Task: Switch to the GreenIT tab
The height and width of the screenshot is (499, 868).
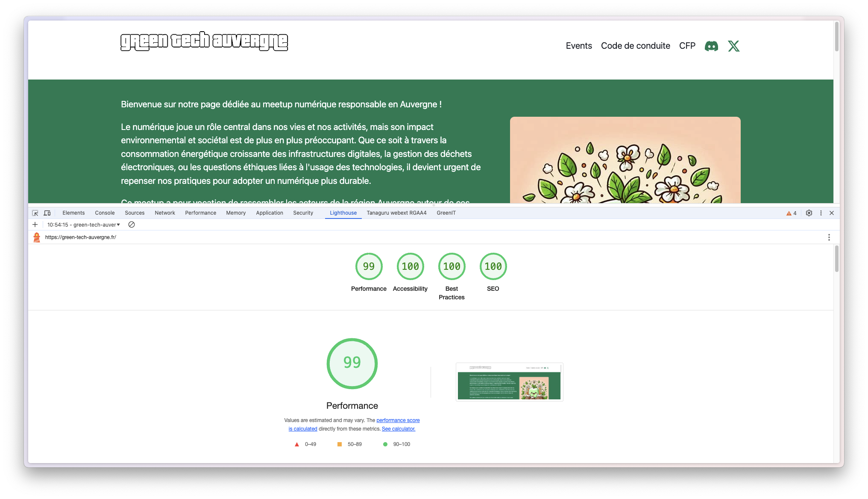Action: pyautogui.click(x=446, y=213)
